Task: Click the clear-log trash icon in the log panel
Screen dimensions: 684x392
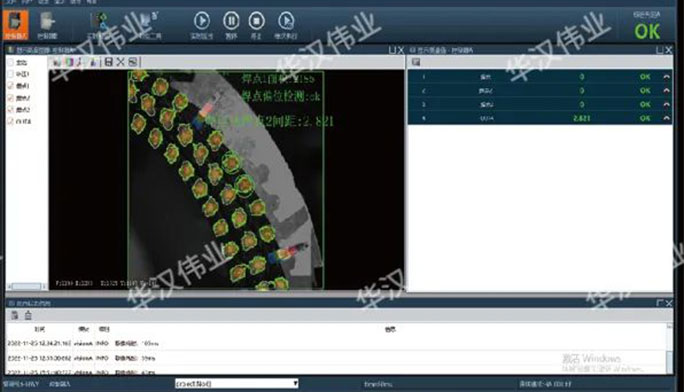Action: [28, 315]
